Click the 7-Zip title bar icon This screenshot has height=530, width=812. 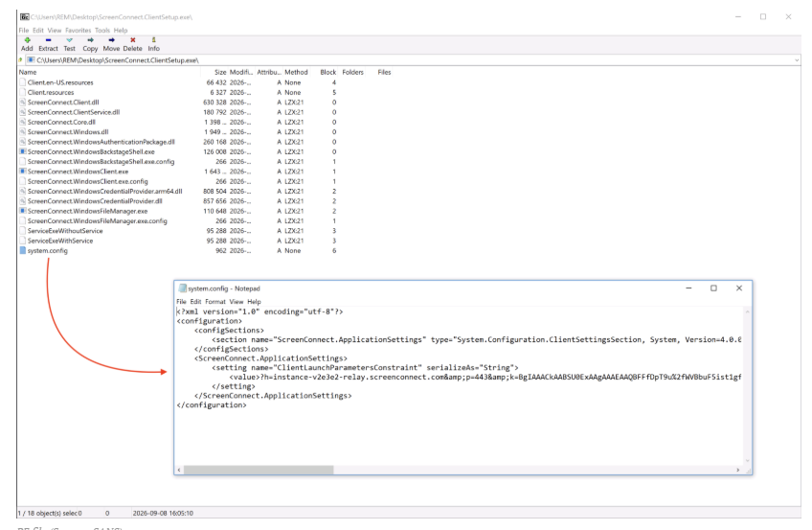pyautogui.click(x=24, y=17)
